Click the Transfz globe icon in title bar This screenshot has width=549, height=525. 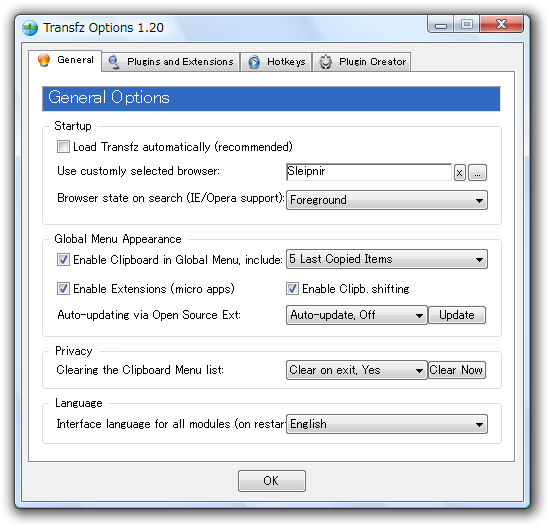pos(30,28)
